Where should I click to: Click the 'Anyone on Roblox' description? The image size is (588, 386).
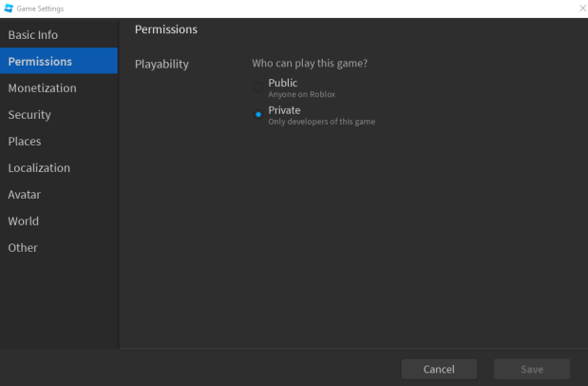click(x=301, y=94)
